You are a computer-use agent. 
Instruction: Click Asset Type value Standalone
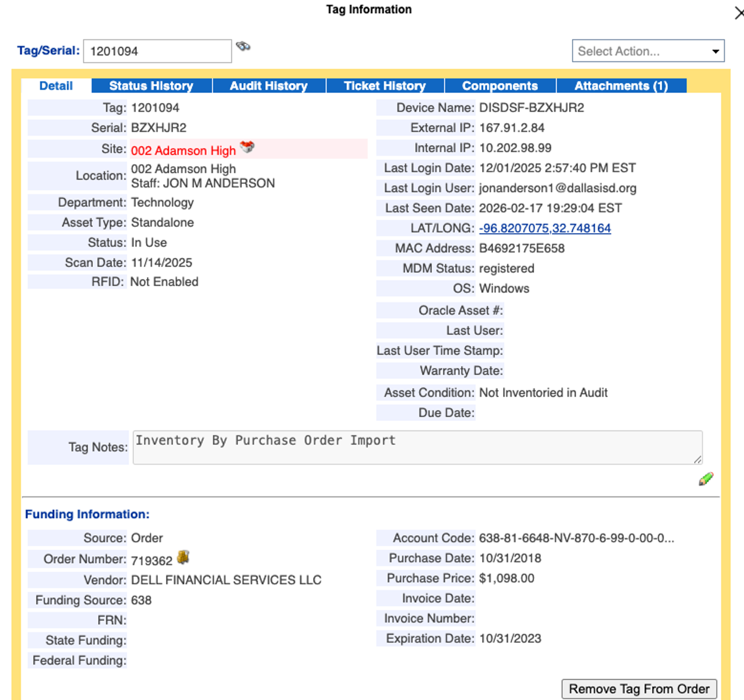point(163,222)
